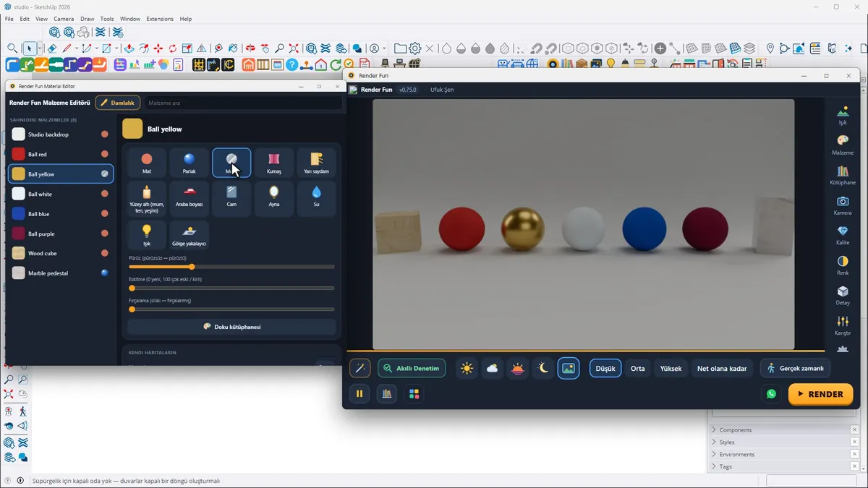Close the Styles tray panel with its X

coord(854,442)
